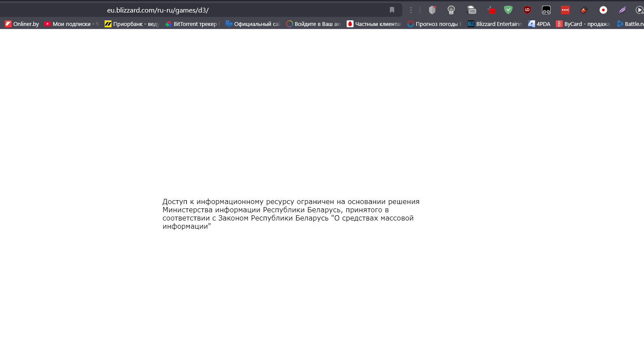This screenshot has width=644, height=361.
Task: Open the purple feather extension icon
Action: click(622, 10)
